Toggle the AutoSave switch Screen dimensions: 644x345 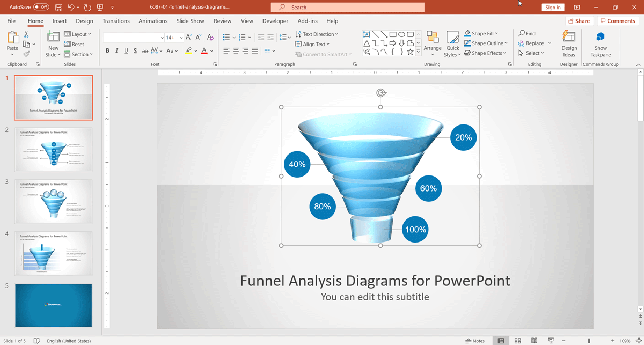point(41,8)
